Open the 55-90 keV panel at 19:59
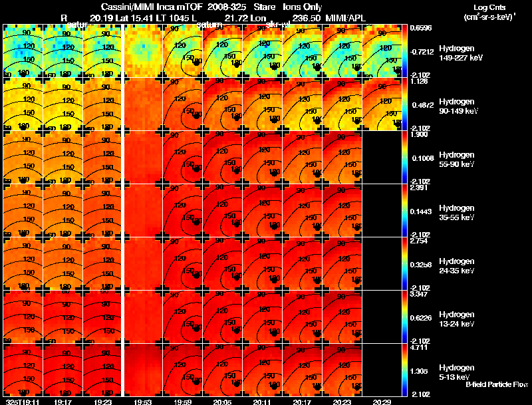This screenshot has height=405, width=532. point(182,158)
